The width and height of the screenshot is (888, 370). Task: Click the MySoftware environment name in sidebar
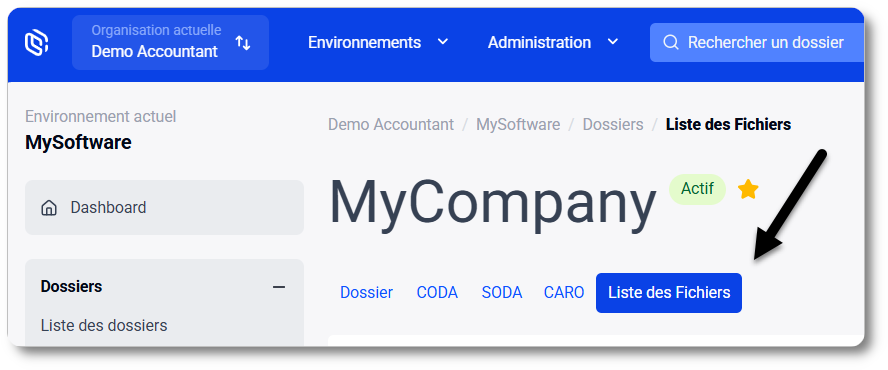pos(78,142)
